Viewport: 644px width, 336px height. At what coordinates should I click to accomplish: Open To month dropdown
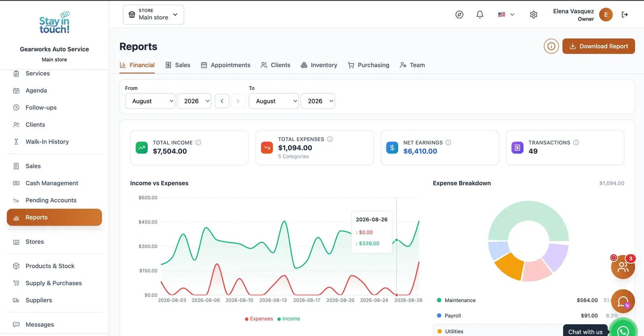click(274, 101)
